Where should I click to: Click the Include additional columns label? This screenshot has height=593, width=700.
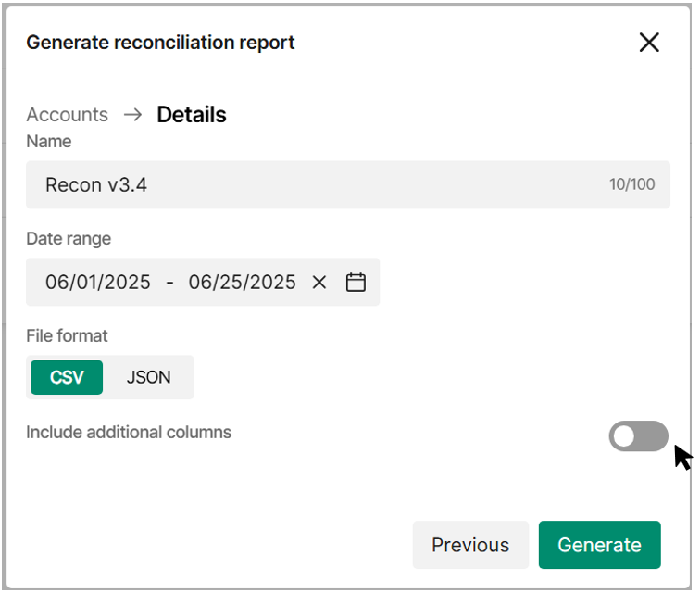[x=129, y=432]
